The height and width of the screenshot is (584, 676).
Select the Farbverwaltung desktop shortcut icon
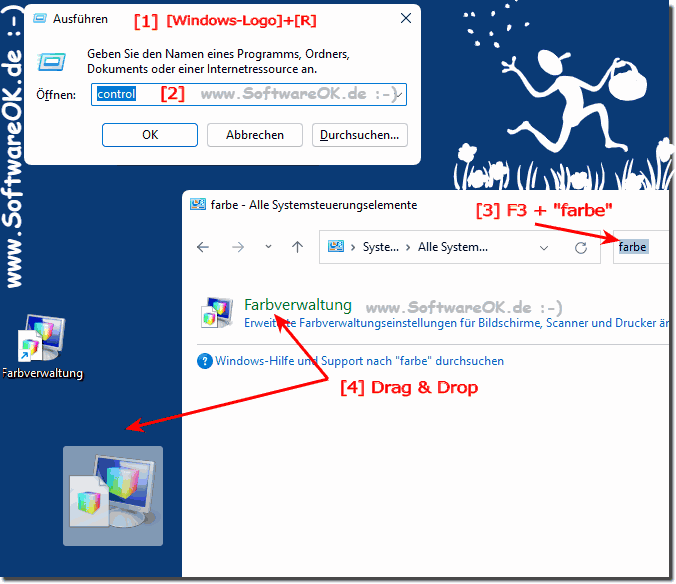(x=41, y=338)
